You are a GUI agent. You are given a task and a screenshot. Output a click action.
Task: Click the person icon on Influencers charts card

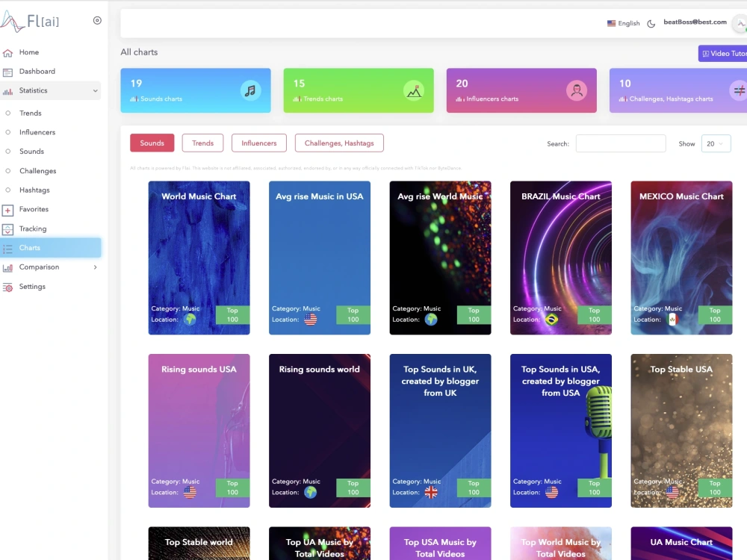click(577, 90)
